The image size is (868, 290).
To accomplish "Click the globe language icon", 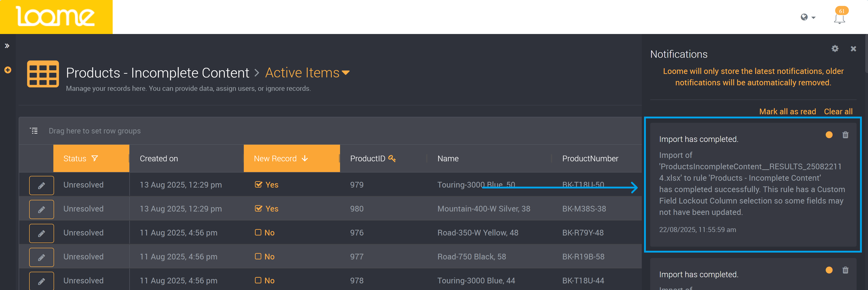I will 804,17.
